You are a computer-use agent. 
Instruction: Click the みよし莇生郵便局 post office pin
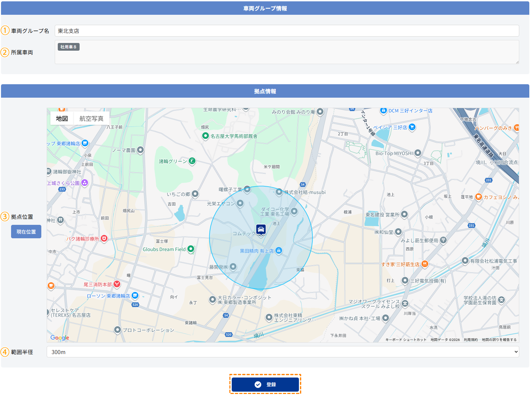click(x=443, y=240)
